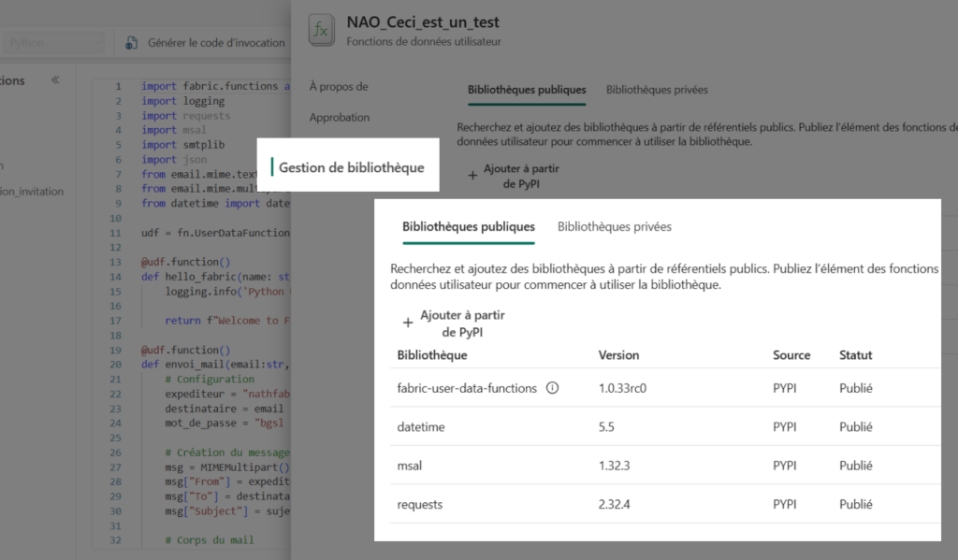The width and height of the screenshot is (958, 560).
Task: Go to the Approbation section
Action: (340, 118)
